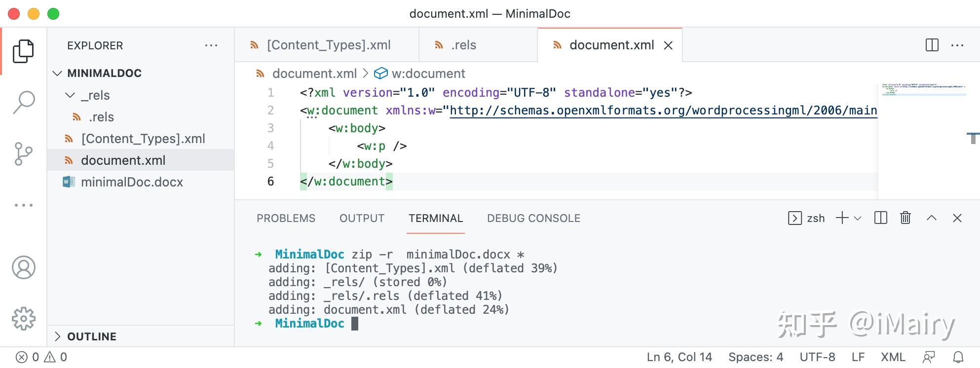Screen dimensions: 980x368
Task: Open the Source Control view icon
Action: click(x=23, y=154)
